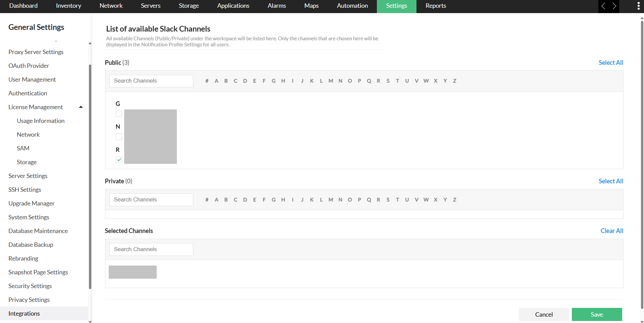Open the Inventory tab

68,6
